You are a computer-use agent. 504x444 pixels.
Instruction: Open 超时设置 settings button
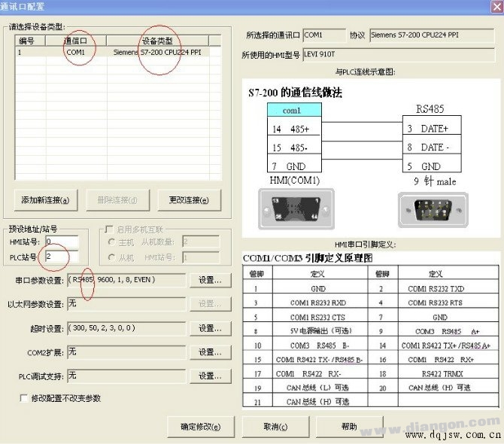coord(211,328)
